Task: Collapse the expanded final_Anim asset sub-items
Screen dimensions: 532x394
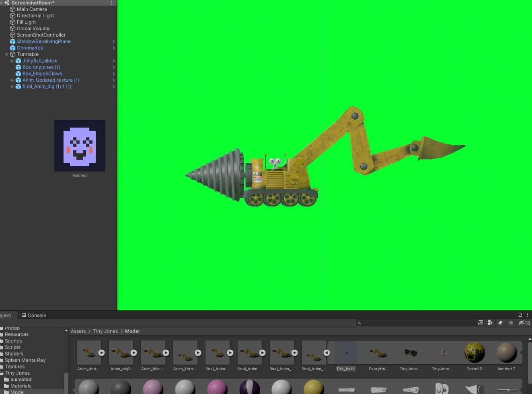Action: (327, 353)
